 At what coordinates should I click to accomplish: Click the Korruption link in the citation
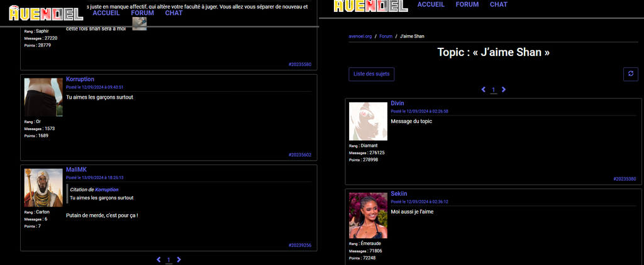[x=106, y=189]
